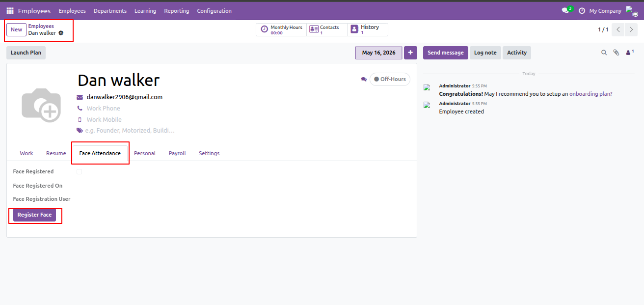Image resolution: width=644 pixels, height=305 pixels.
Task: Open the onboarding plan link
Action: pyautogui.click(x=591, y=94)
